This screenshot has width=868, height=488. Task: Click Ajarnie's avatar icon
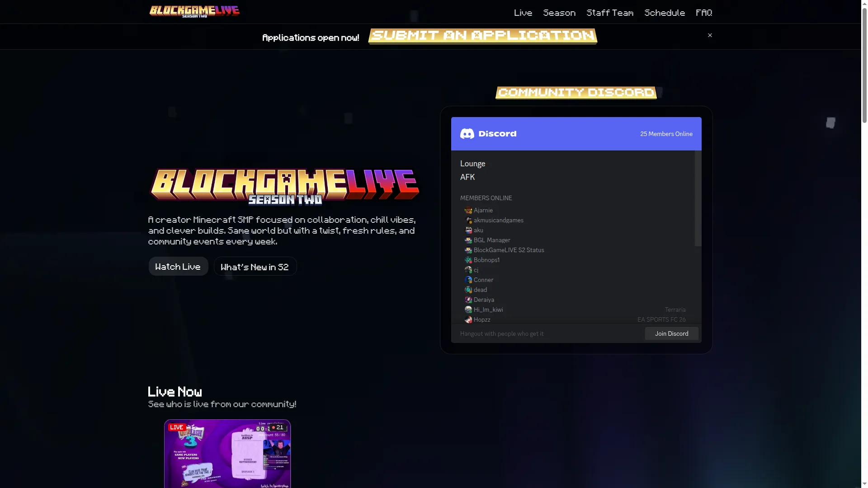pyautogui.click(x=468, y=210)
